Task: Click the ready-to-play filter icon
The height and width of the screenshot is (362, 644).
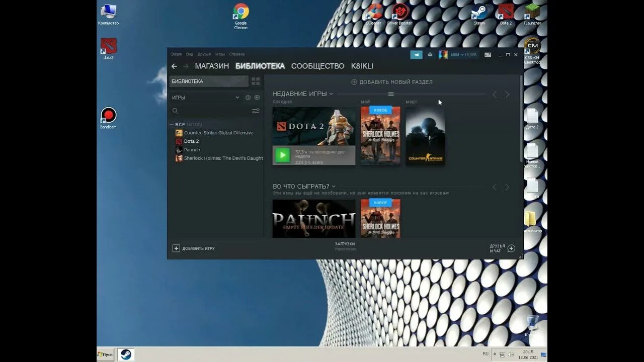Action: 257,98
